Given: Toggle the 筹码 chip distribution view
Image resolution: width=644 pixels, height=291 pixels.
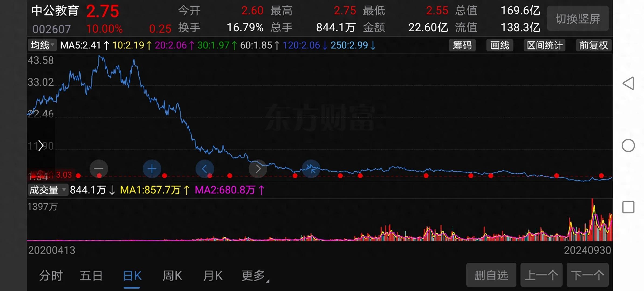Looking at the screenshot, I should (462, 45).
